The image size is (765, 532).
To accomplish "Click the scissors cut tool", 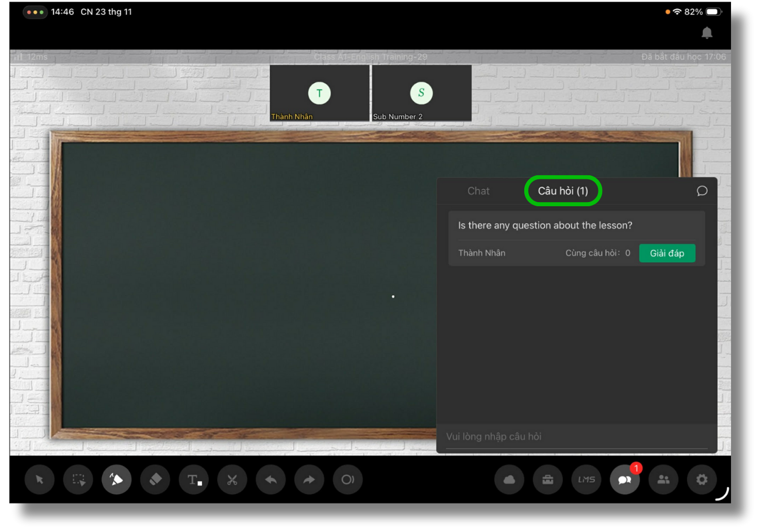I will click(232, 480).
